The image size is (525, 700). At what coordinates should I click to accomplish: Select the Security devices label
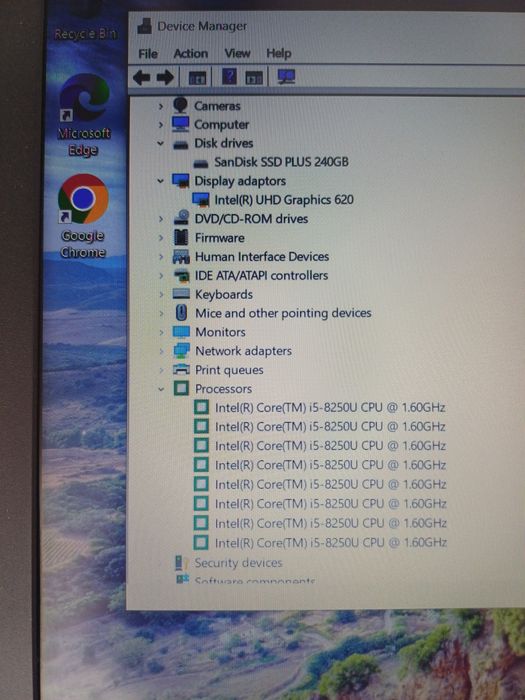click(238, 563)
